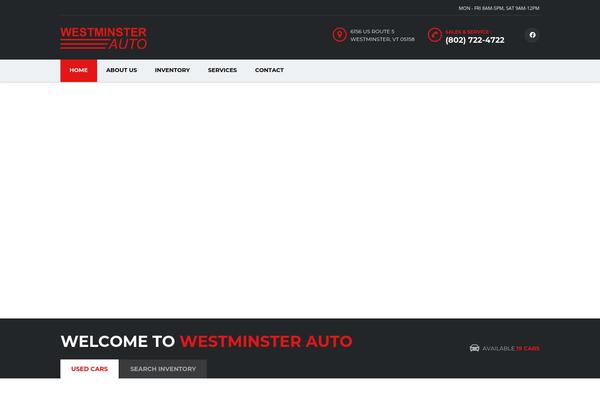Go to the Home menu item
600x400 pixels.
78,70
